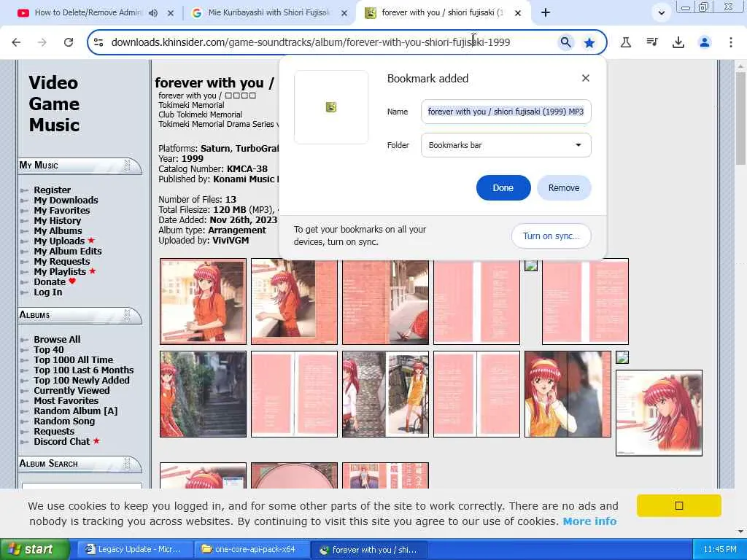Open the stairway alley artwork thumbnail
Image resolution: width=747 pixels, height=560 pixels.
203,394
